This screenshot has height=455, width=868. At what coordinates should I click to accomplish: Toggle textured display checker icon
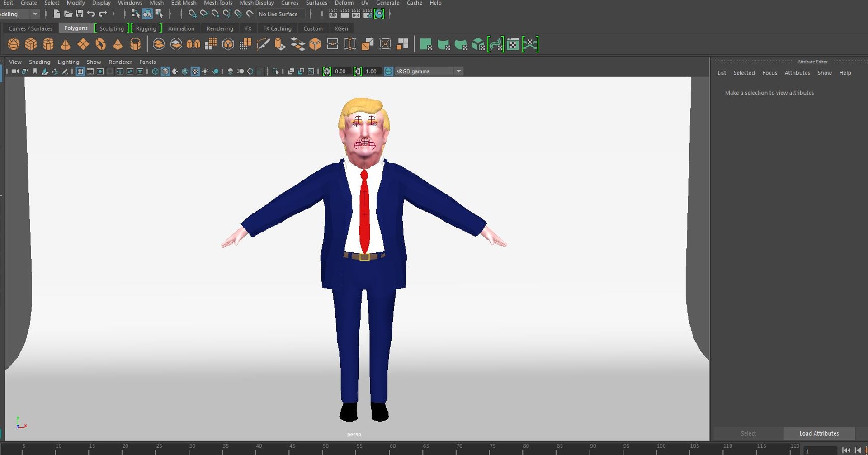click(195, 71)
